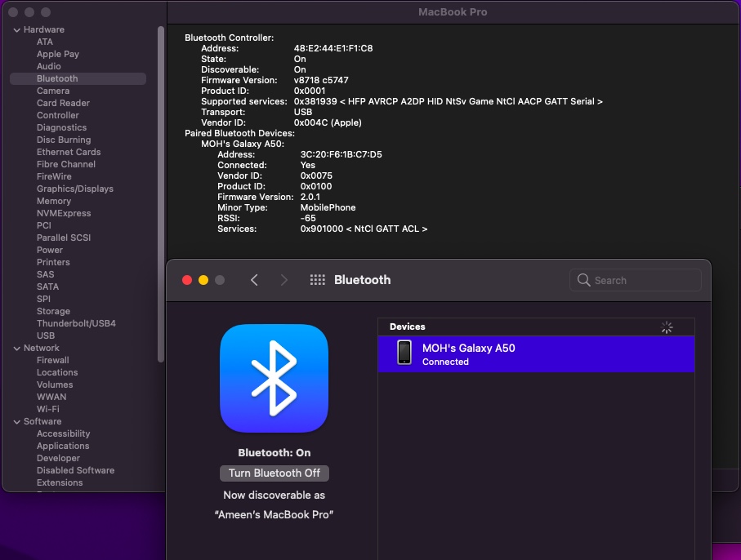This screenshot has height=560, width=741.
Task: Select Thunderbolt/USB4 entry
Action: pos(76,324)
